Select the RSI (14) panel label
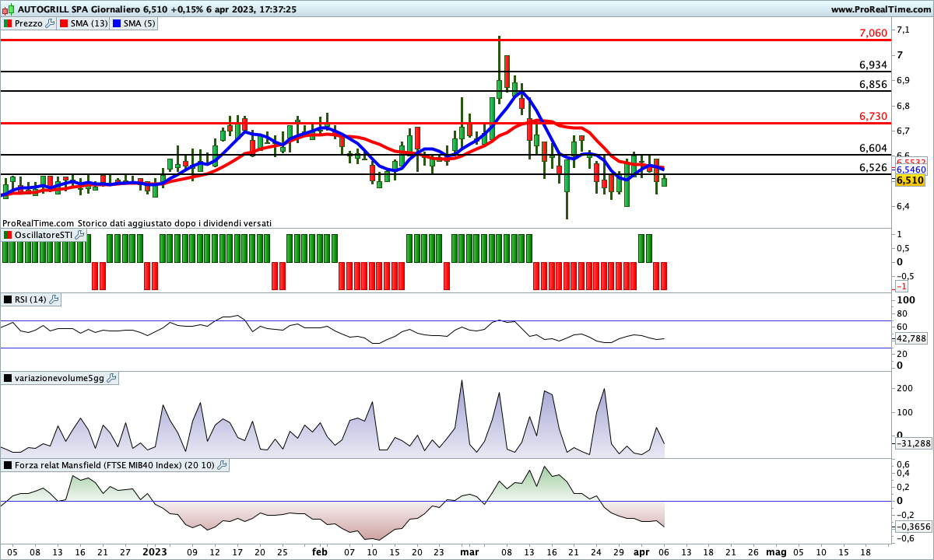The width and height of the screenshot is (934, 560). point(32,299)
